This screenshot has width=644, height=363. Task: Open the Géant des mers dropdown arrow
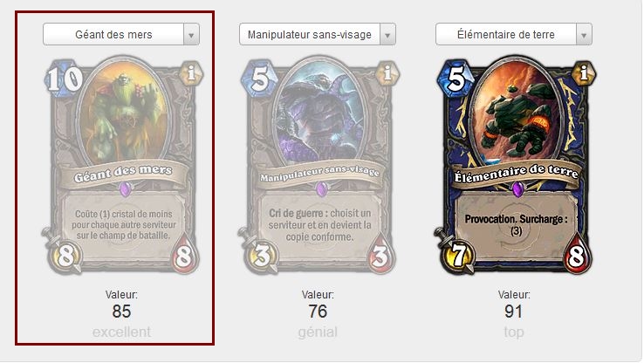(x=191, y=35)
